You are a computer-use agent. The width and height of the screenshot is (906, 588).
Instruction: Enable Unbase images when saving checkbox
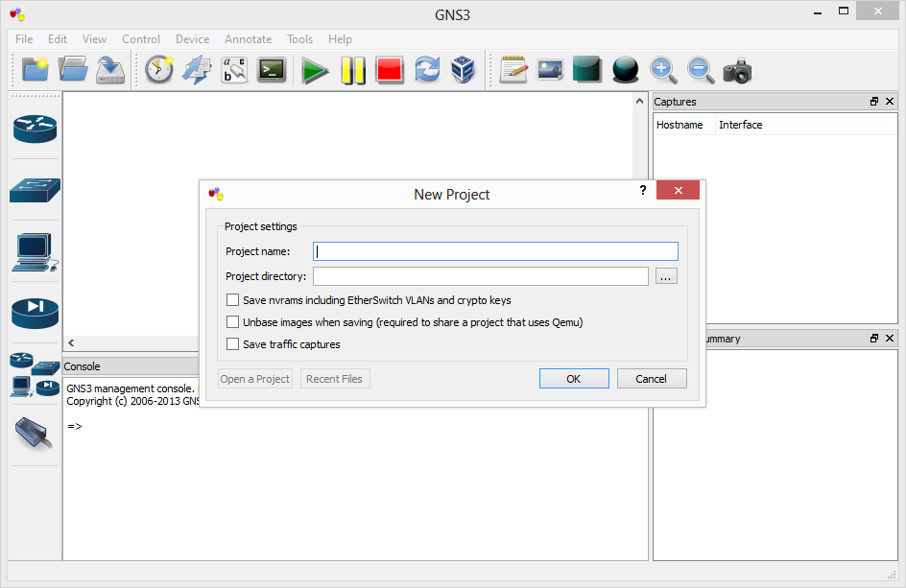click(x=232, y=321)
